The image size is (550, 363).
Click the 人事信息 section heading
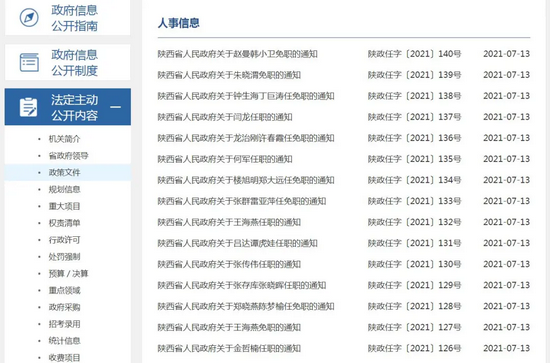179,23
